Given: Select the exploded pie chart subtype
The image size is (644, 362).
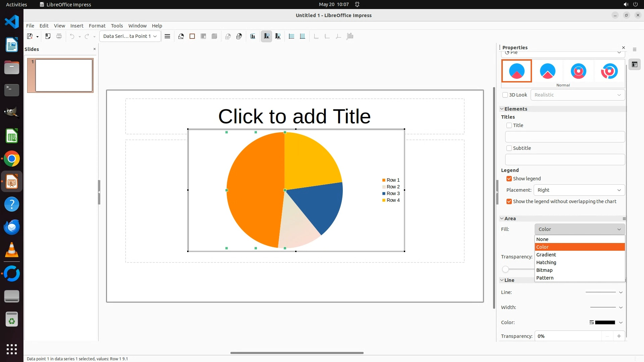Looking at the screenshot, I should pos(547,71).
